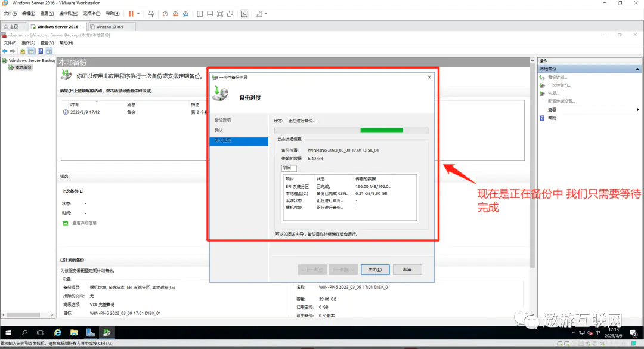Collapse the 本地备份 actions section
Viewport: 644px width, 349px height.
[x=637, y=69]
